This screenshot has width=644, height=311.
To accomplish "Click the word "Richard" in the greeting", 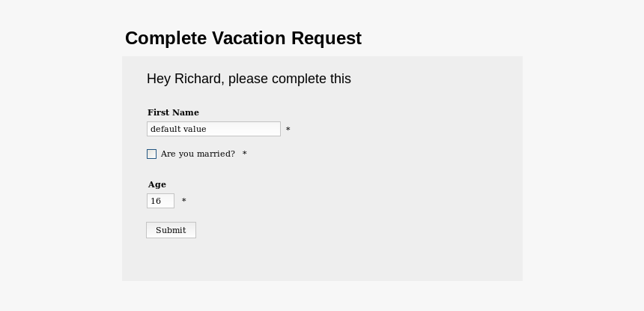I will pyautogui.click(x=198, y=79).
